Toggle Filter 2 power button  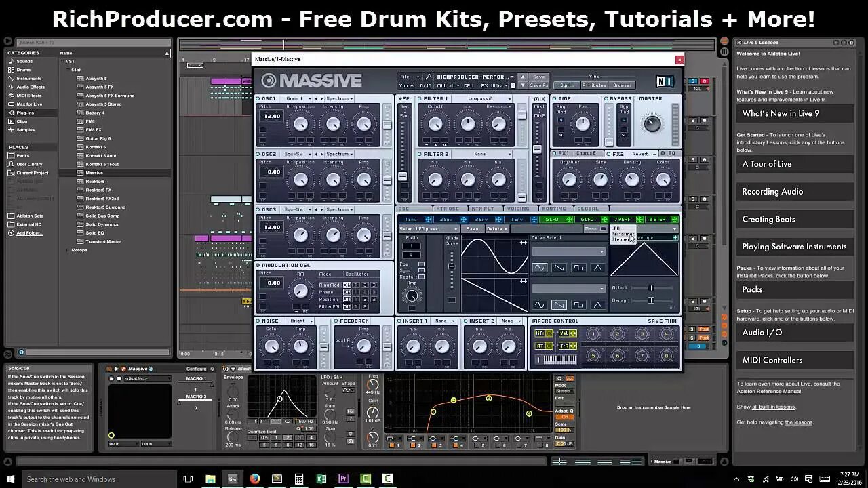[420, 155]
